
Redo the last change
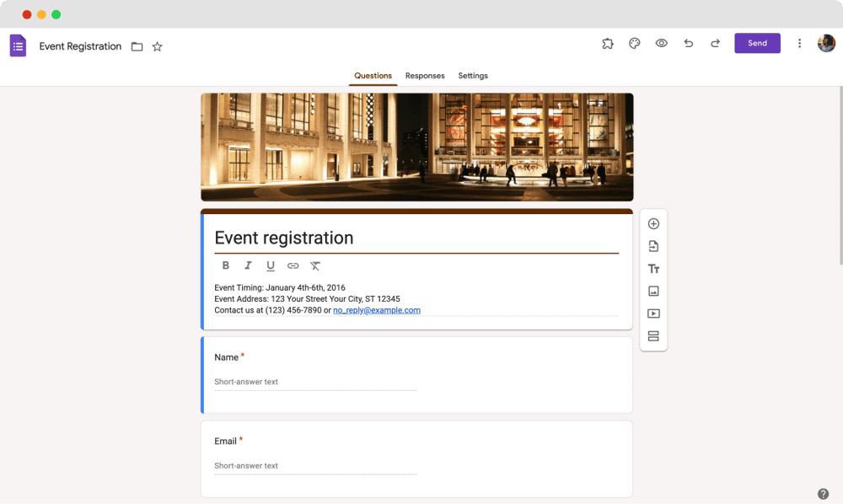(x=715, y=43)
